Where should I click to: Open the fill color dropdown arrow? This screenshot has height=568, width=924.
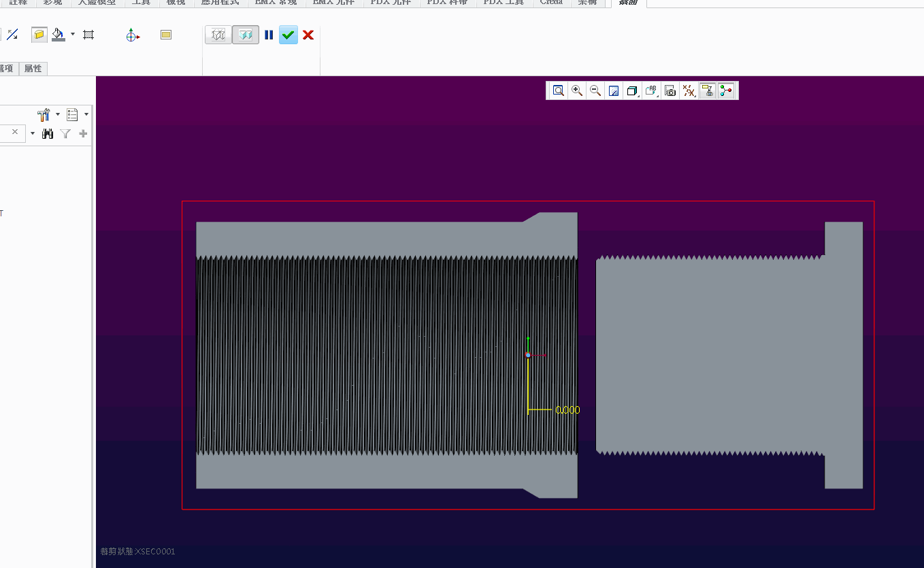73,34
